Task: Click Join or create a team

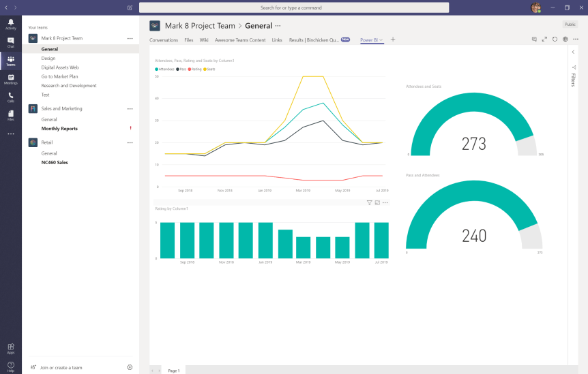Action: (61, 367)
